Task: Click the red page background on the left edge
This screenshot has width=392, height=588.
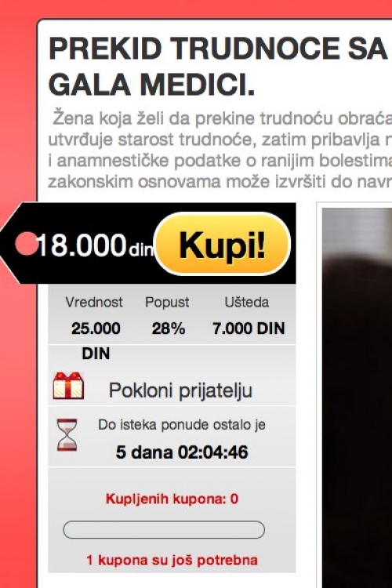Action: [18, 412]
